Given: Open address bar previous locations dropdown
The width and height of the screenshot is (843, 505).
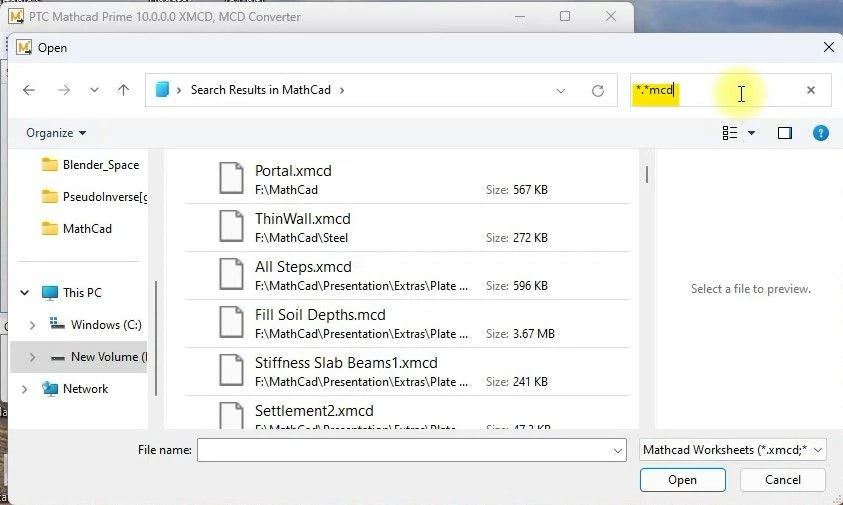Looking at the screenshot, I should pyautogui.click(x=561, y=91).
